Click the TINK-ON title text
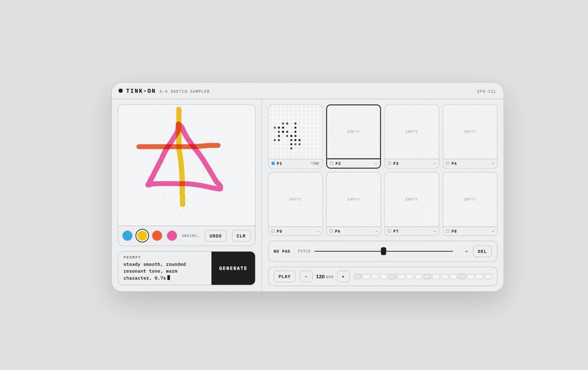Image resolution: width=588 pixels, height=370 pixels. click(x=141, y=91)
